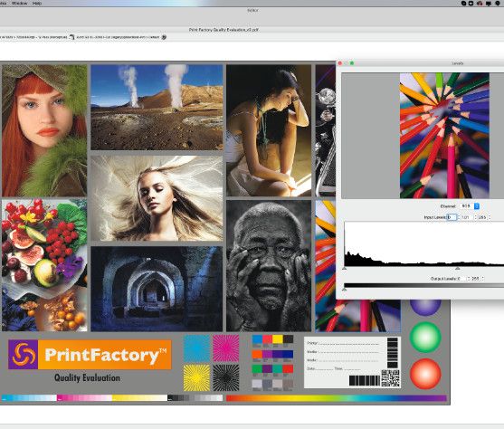Click the rightmost macOS menu bar status icon

[x=499, y=4]
